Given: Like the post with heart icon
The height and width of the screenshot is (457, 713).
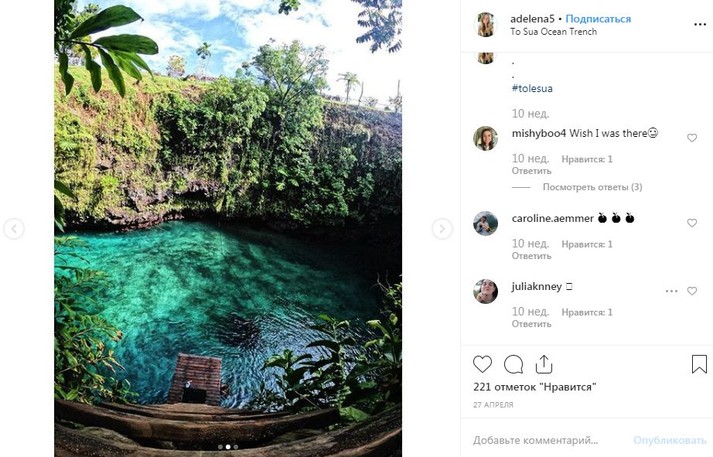Looking at the screenshot, I should [482, 364].
